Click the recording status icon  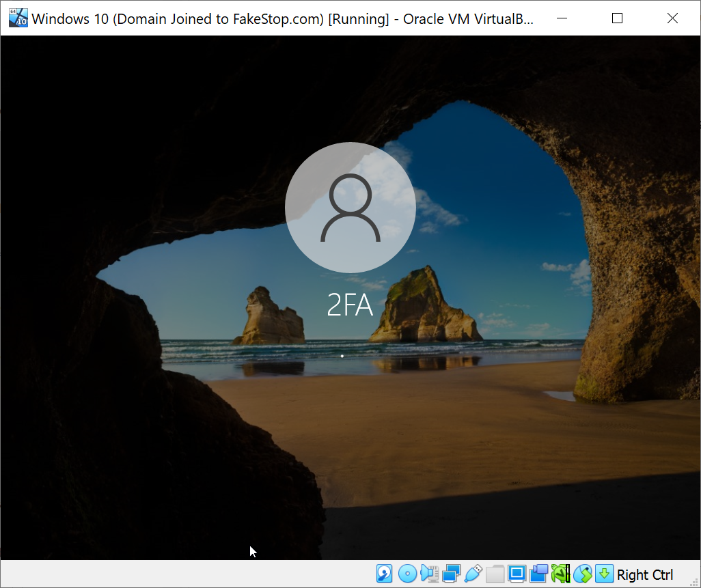[x=538, y=574]
